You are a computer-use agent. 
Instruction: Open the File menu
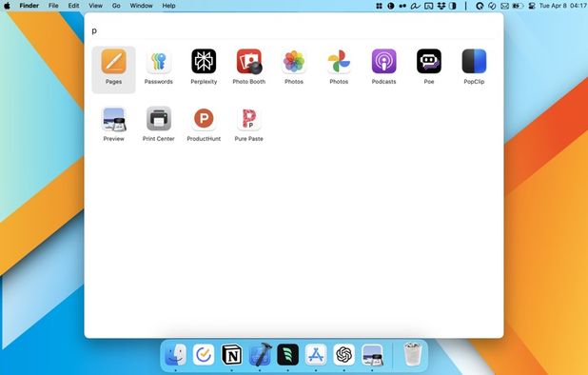pos(53,6)
